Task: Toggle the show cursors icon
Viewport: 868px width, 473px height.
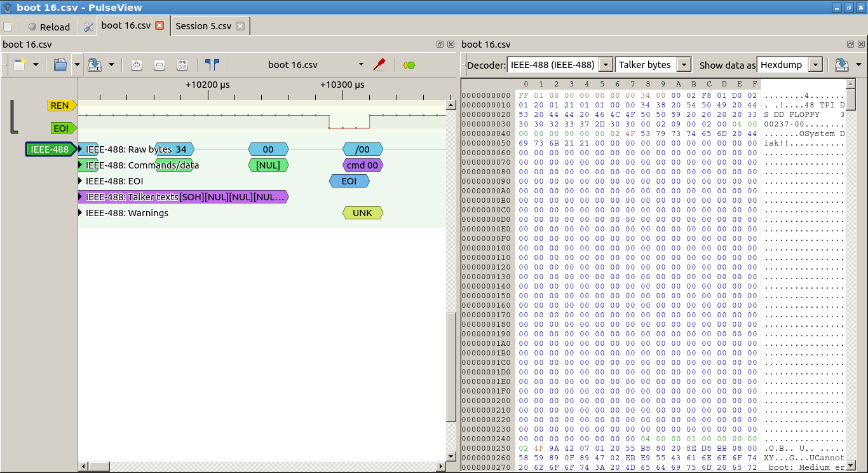Action: tap(212, 65)
